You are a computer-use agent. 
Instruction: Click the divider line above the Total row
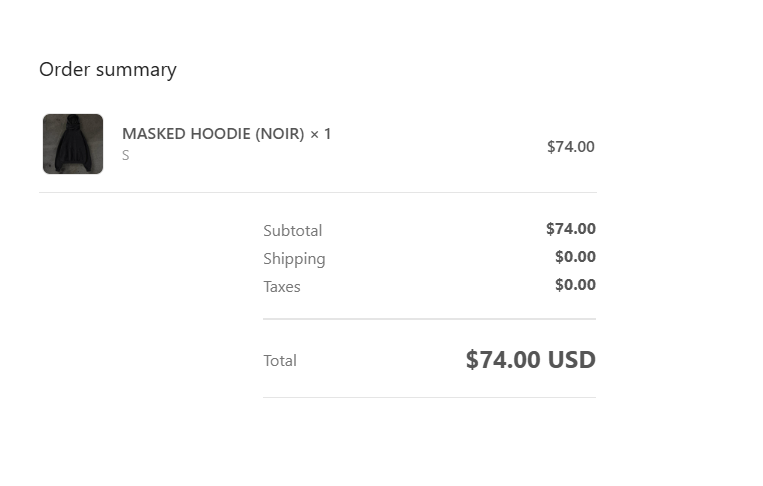[429, 319]
